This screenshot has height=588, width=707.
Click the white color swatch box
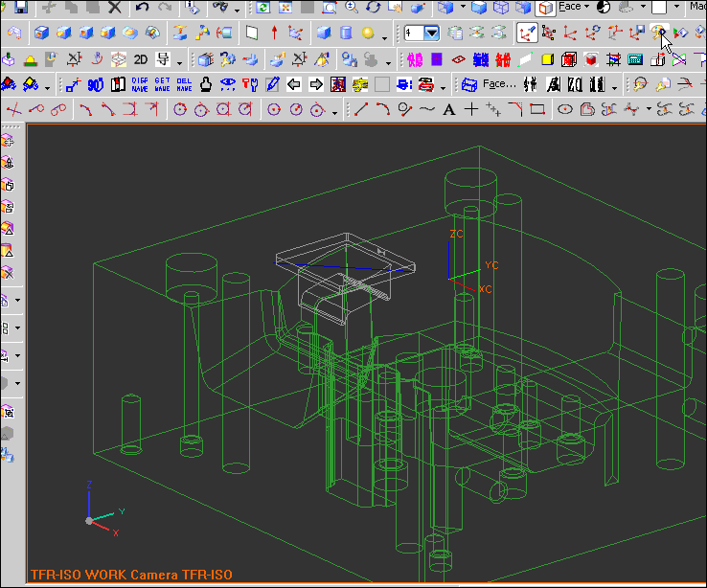(659, 8)
